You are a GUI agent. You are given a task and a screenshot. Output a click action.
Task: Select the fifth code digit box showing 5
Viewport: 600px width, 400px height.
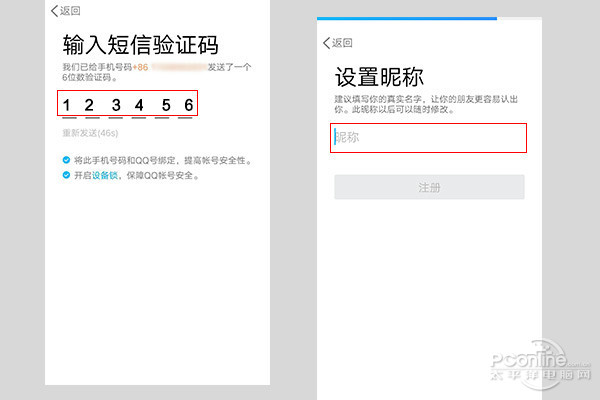point(162,104)
